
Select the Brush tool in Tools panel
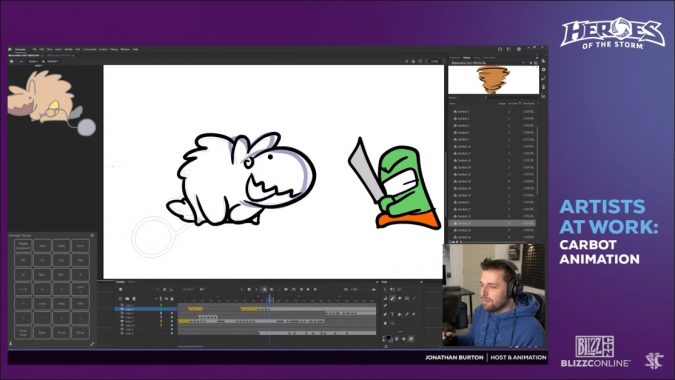pos(393,299)
